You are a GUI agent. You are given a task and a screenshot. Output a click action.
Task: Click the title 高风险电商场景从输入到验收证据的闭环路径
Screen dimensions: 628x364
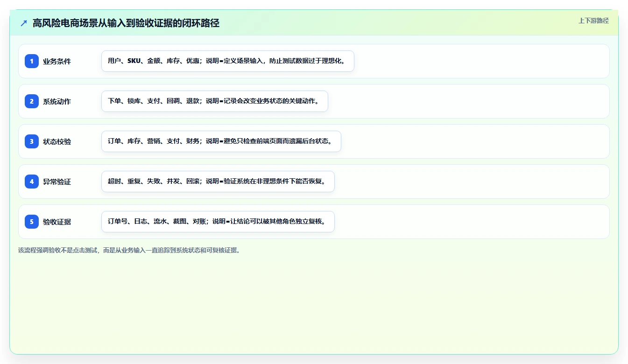click(126, 23)
